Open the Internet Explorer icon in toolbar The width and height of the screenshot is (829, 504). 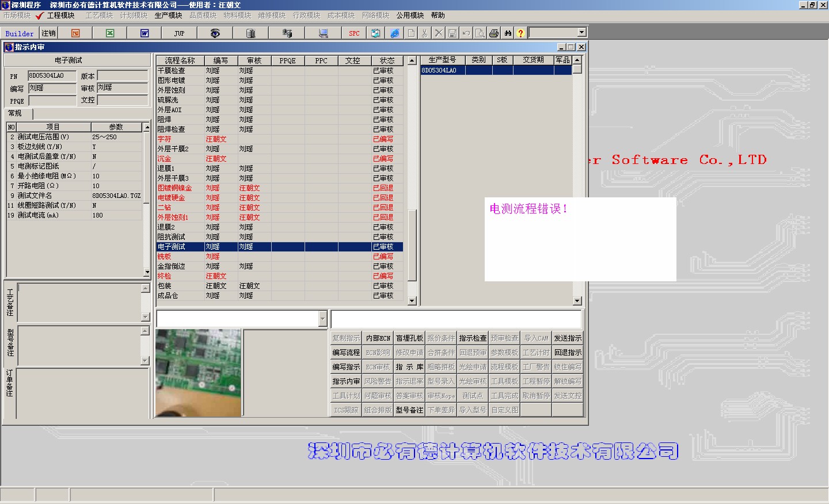394,33
